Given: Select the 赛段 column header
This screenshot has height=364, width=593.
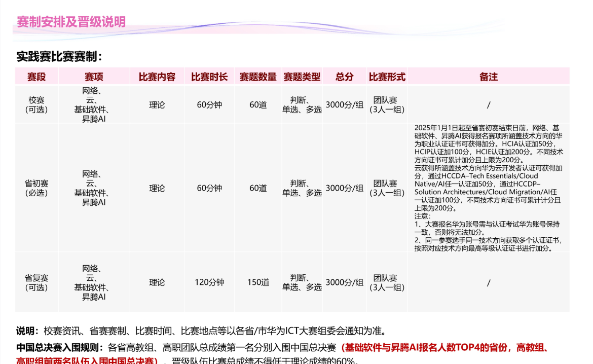Looking at the screenshot, I should pyautogui.click(x=36, y=77).
